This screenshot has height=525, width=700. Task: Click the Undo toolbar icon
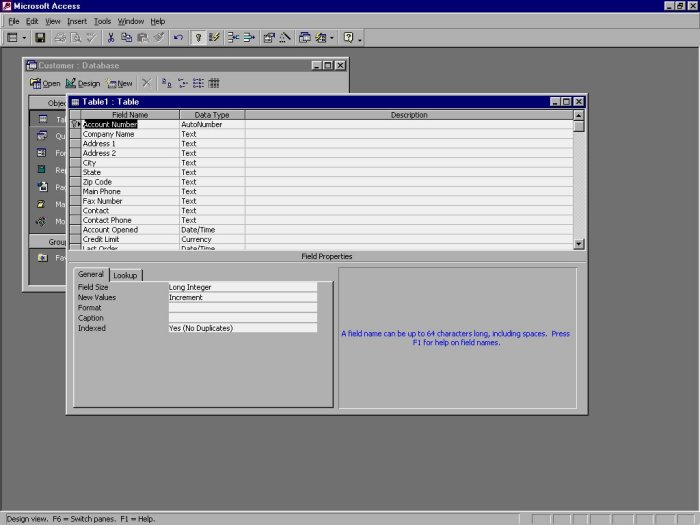[178, 37]
